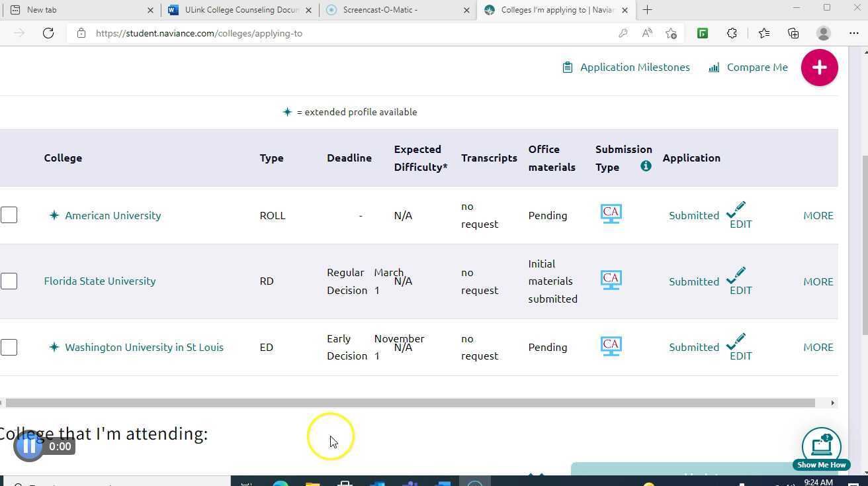The height and width of the screenshot is (486, 868).
Task: Open a new browser tab with plus
Action: pyautogui.click(x=647, y=10)
